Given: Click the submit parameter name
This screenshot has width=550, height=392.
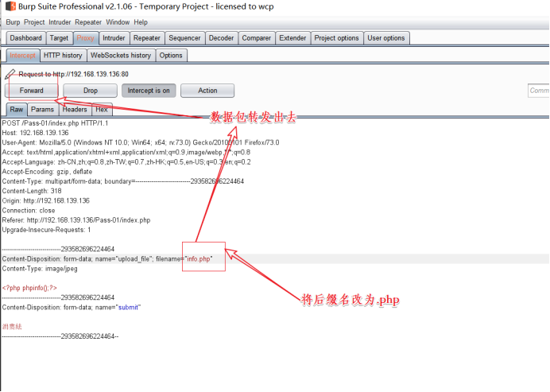Looking at the screenshot, I should pos(128,308).
